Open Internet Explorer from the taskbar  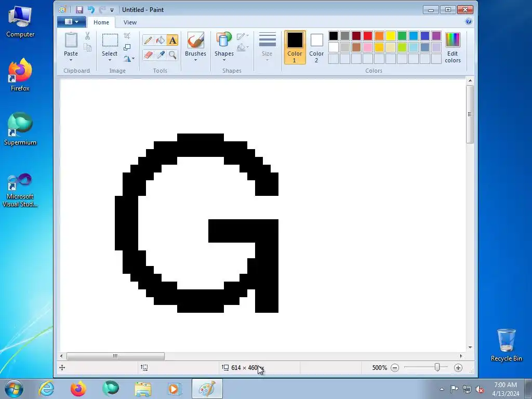pyautogui.click(x=46, y=389)
